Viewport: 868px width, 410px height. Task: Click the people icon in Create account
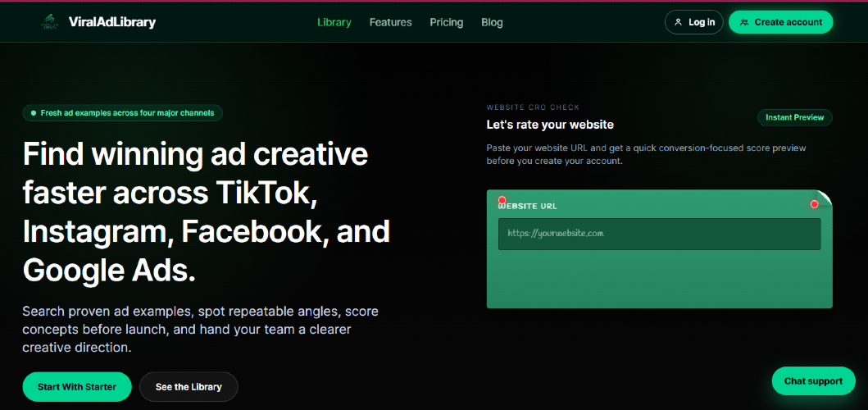[x=744, y=23]
